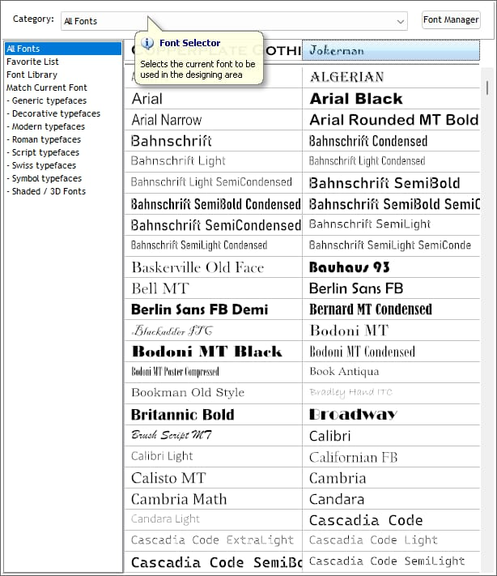Pick Berlin Sans FB Demi font

click(213, 309)
